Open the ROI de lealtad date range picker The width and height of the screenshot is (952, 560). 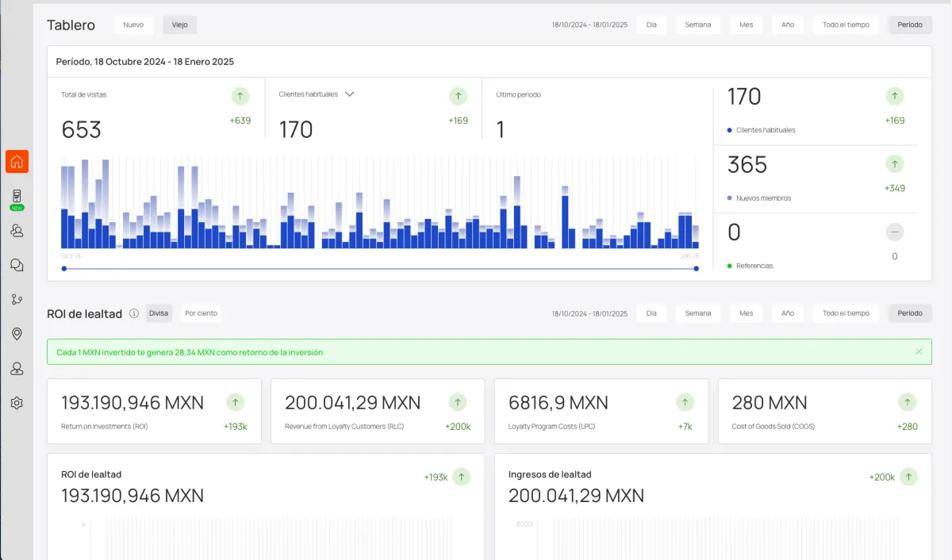point(589,313)
